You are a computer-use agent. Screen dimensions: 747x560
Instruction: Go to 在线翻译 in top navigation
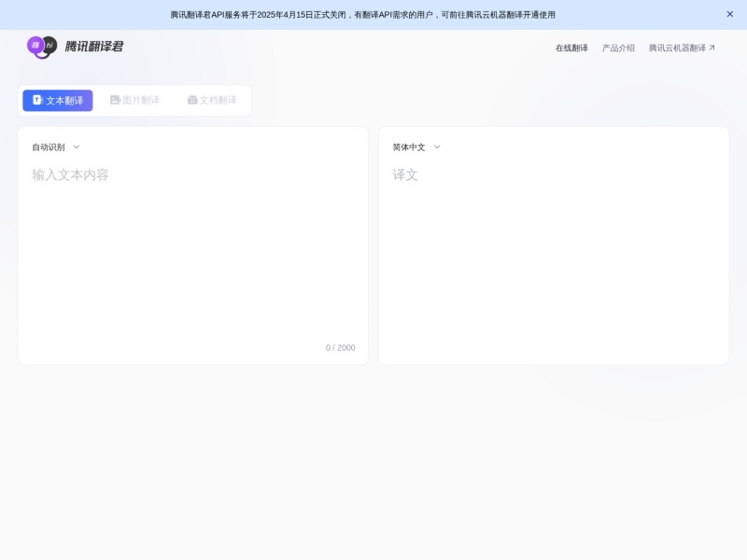pos(571,49)
